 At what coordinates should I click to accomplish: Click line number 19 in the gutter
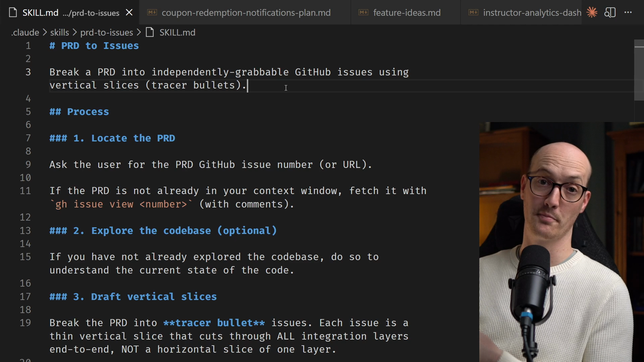pos(25,323)
